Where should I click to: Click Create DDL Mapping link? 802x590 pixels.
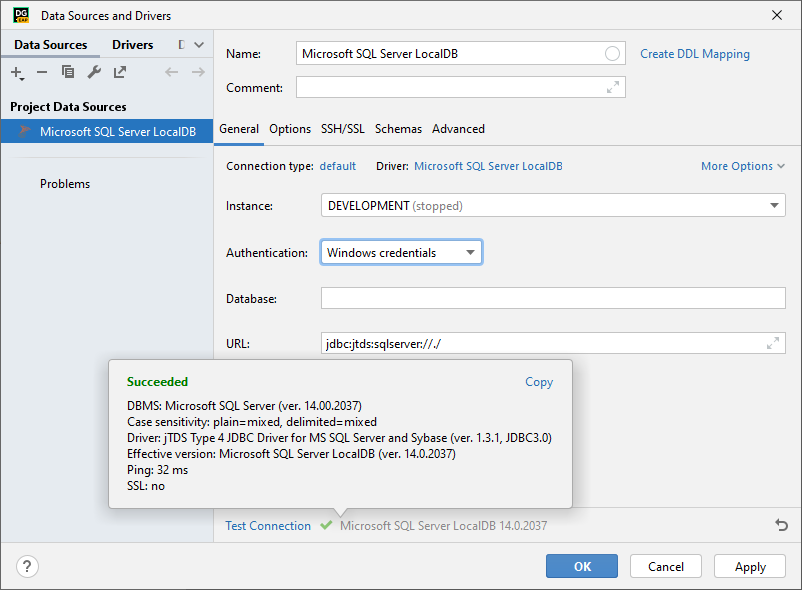(694, 53)
